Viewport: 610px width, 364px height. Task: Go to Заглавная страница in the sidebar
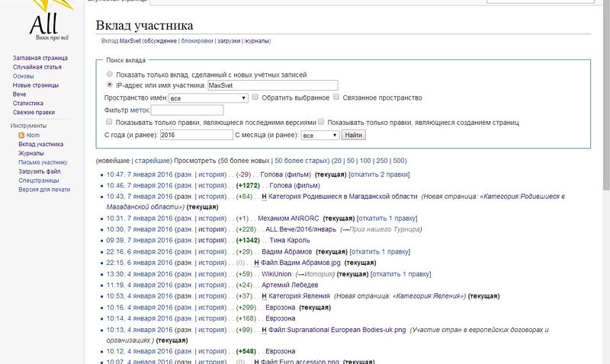pyautogui.click(x=40, y=58)
